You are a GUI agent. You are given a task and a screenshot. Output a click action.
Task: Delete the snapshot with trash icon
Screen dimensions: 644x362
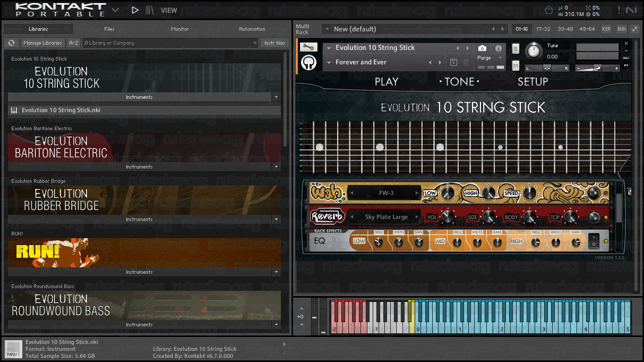pyautogui.click(x=466, y=63)
